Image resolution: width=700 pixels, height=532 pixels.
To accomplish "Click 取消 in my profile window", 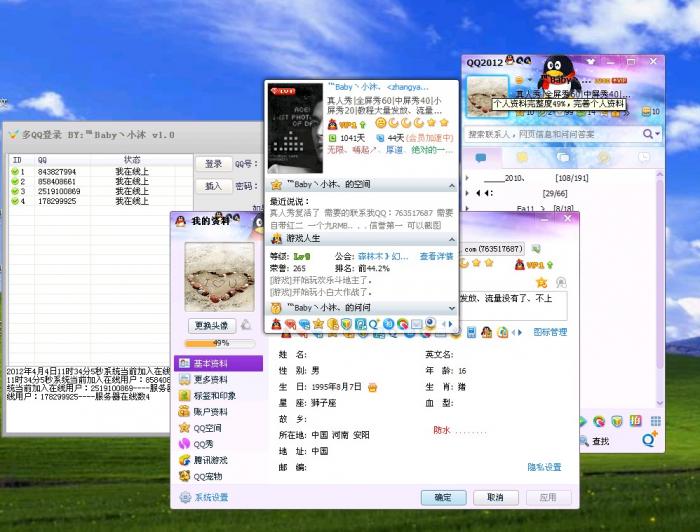I will (496, 497).
